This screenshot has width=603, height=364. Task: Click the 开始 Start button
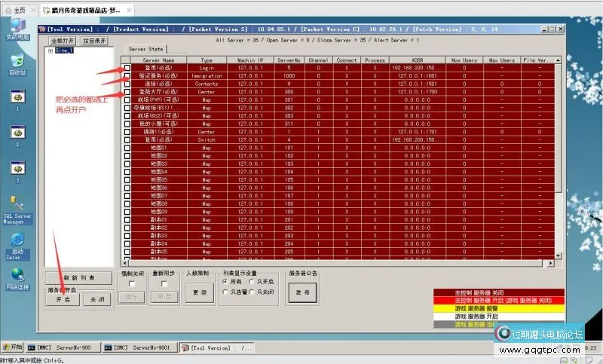pos(12,347)
